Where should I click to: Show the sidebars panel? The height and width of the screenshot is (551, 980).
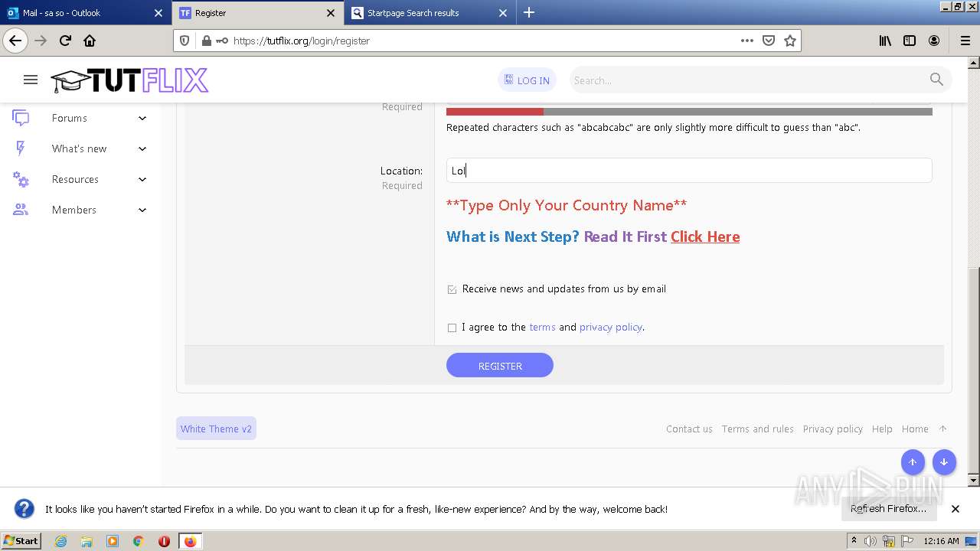910,41
